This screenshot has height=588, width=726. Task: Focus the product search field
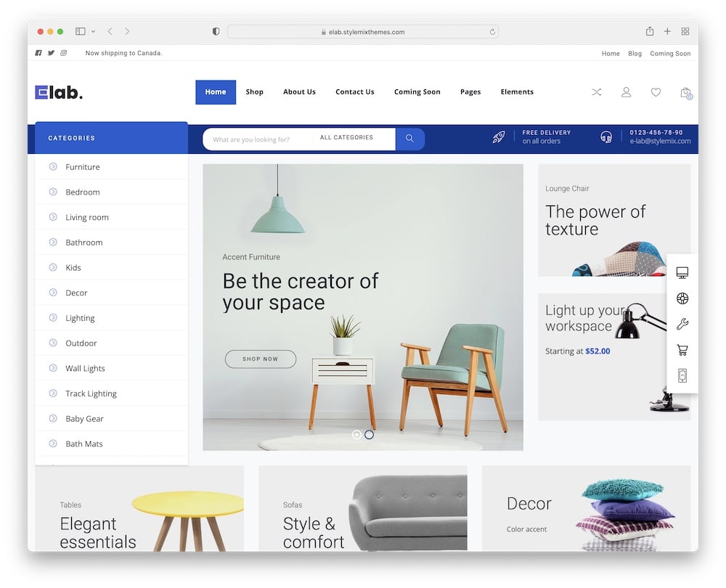258,139
